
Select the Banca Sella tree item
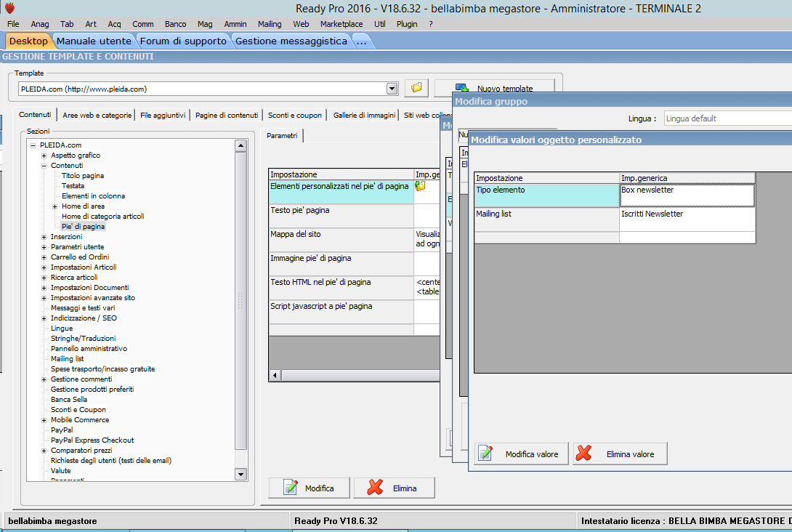click(69, 399)
